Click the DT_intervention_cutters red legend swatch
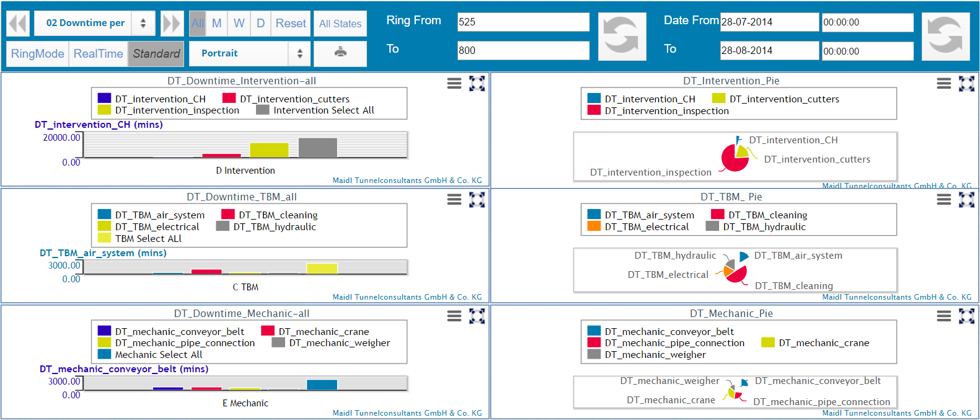The width and height of the screenshot is (980, 420). 229,99
